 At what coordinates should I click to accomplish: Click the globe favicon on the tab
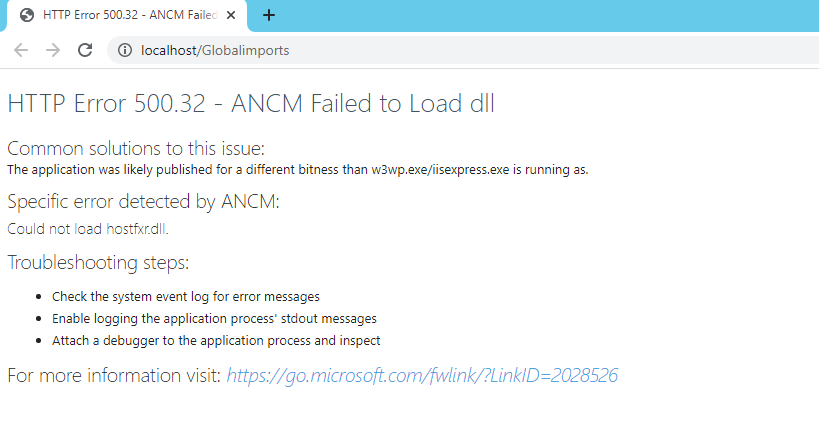coord(27,15)
